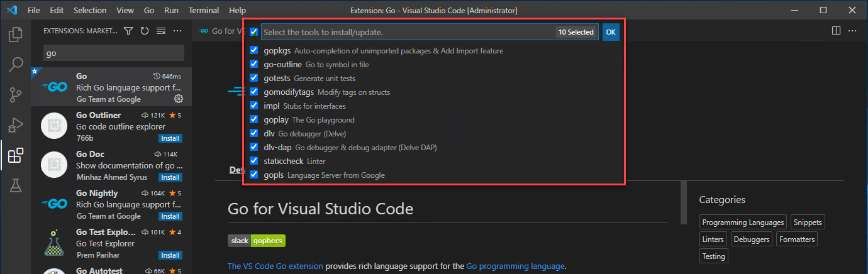Open the Run and Debug view

click(16, 124)
